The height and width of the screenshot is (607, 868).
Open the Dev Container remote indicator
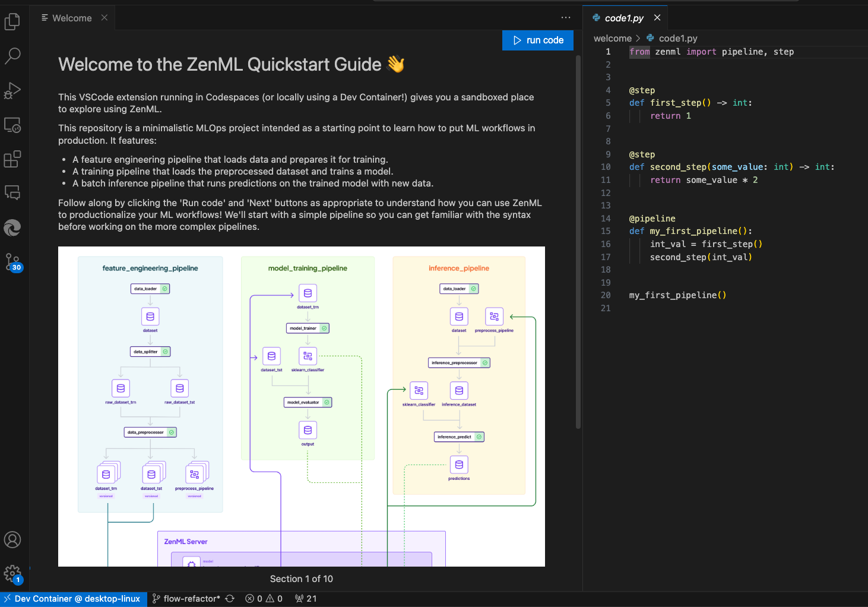tap(73, 598)
